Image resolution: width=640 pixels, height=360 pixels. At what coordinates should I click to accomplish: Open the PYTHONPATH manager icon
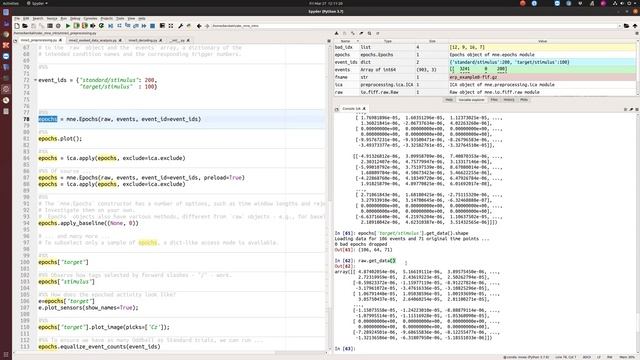(x=189, y=26)
